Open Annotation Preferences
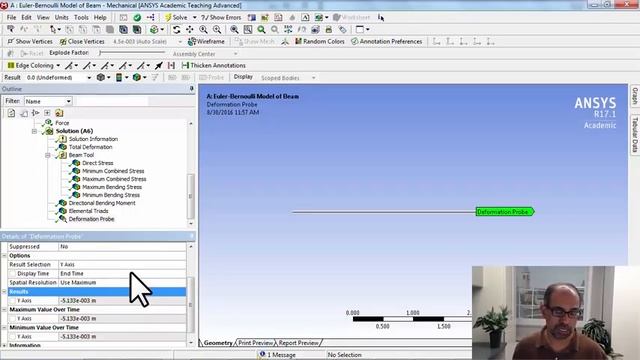Viewport: 640px width, 360px height. click(x=387, y=42)
